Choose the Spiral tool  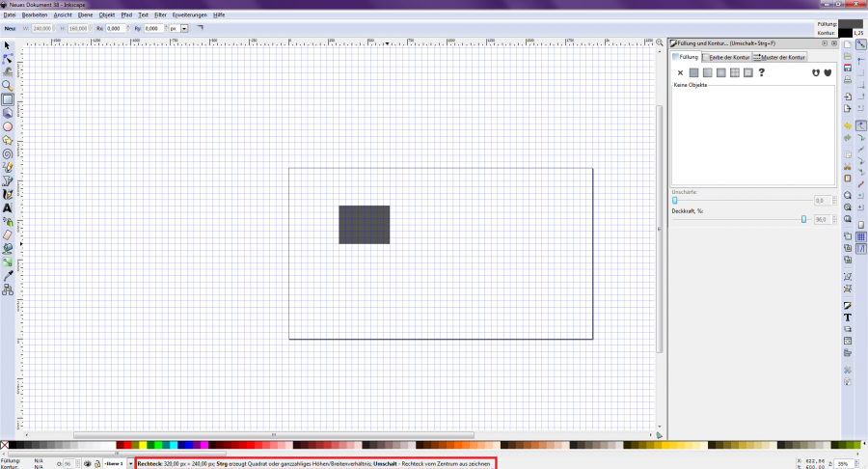point(7,152)
